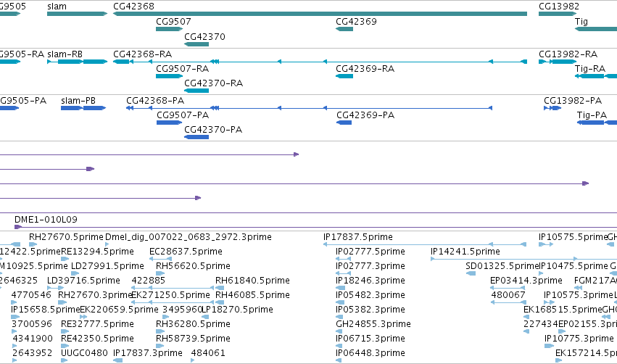The height and width of the screenshot is (364, 617).
Task: Open the CG42368-RA transcript label
Action: [x=142, y=54]
